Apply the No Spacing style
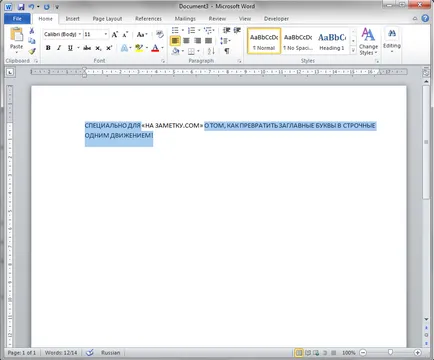The width and height of the screenshot is (434, 360). point(298,41)
